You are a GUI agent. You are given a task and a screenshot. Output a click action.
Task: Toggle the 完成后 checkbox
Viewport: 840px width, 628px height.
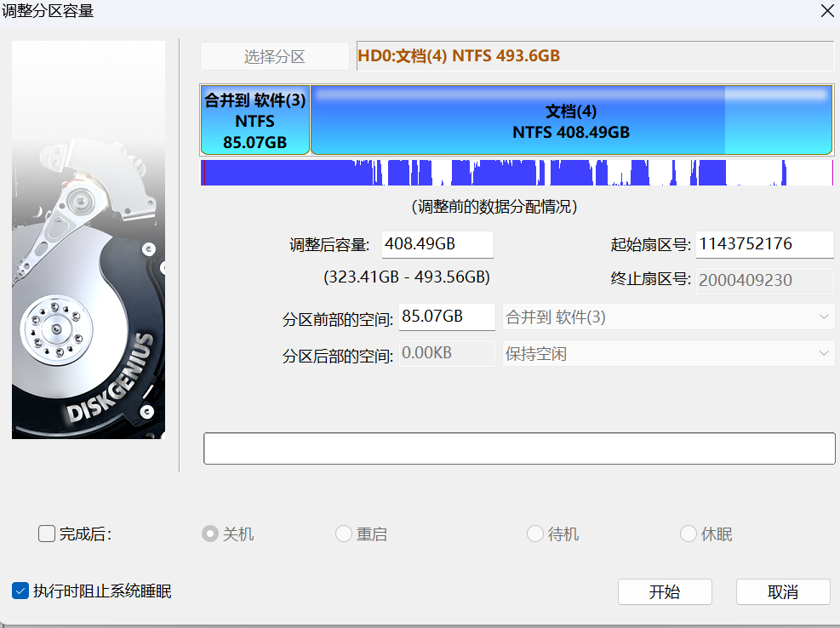click(x=47, y=534)
